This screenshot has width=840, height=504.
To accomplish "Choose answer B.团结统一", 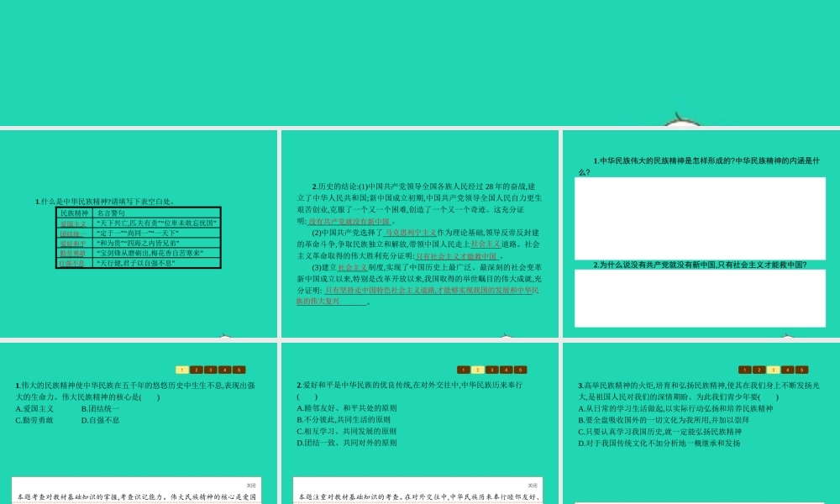I will tap(100, 409).
